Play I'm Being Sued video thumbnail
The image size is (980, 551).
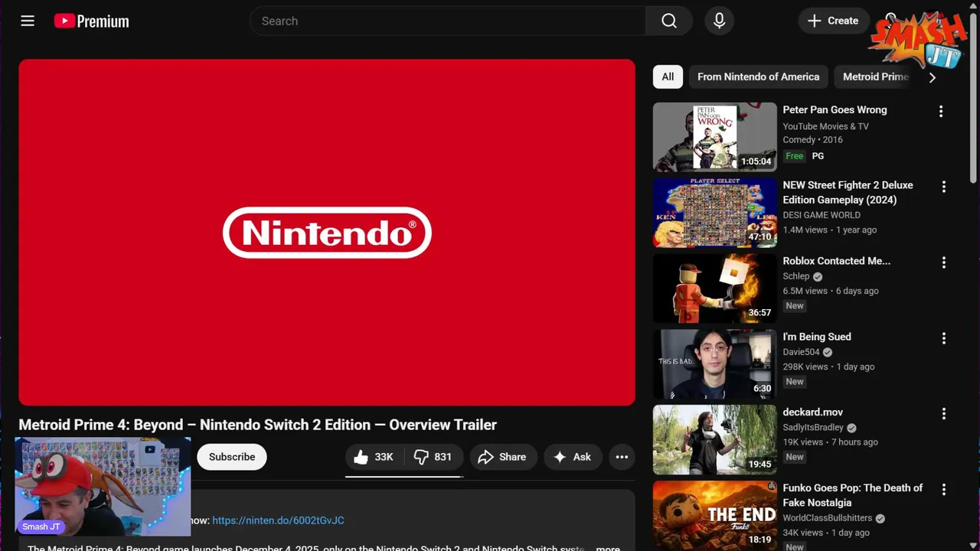pos(715,364)
